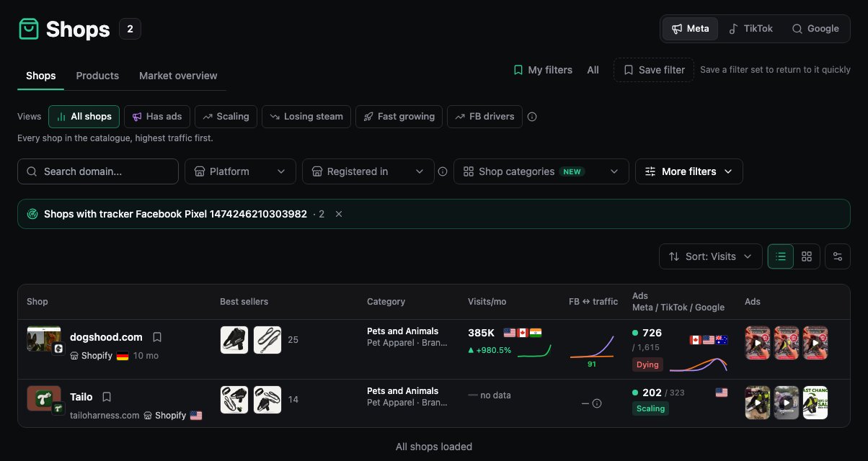Play the first dogshood.com ad video
Image resolution: width=868 pixels, height=461 pixels.
click(x=757, y=344)
